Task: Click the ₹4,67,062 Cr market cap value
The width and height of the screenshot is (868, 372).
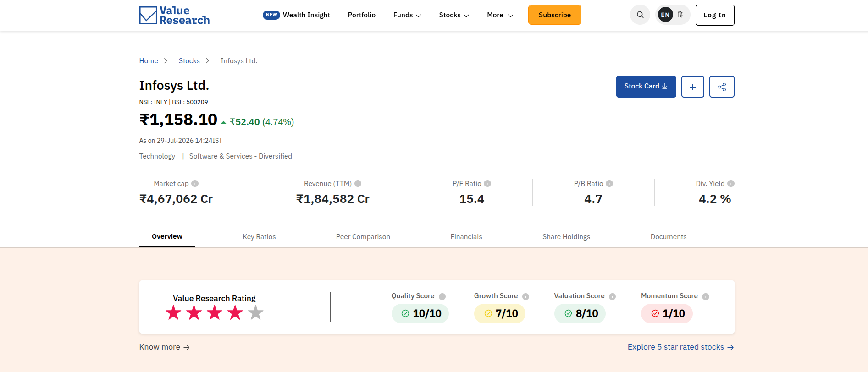Action: point(176,199)
